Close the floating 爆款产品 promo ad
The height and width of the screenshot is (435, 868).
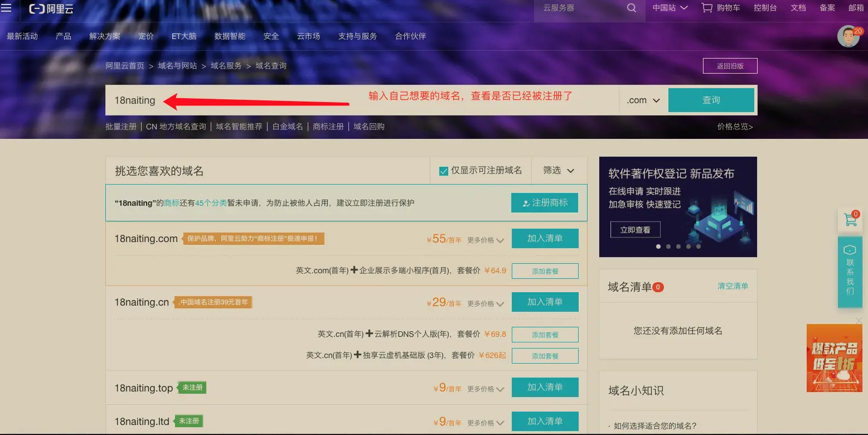[859, 320]
